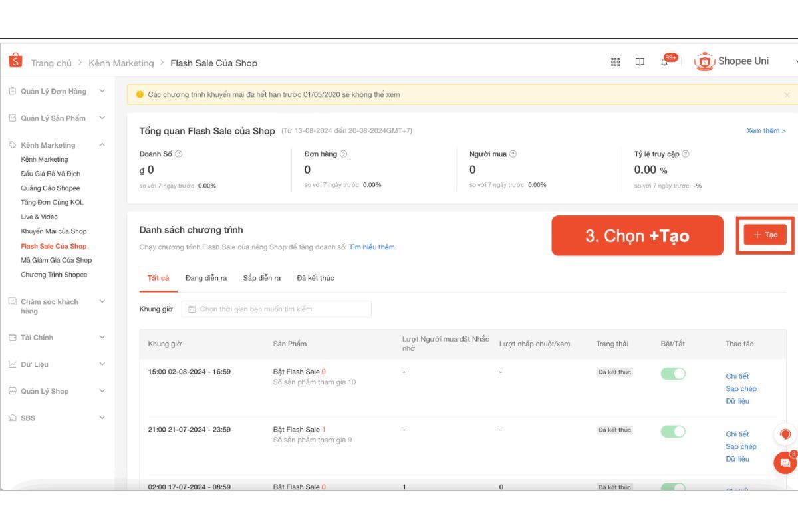The width and height of the screenshot is (798, 532).
Task: Open the book guide icon in header
Action: coord(640,62)
